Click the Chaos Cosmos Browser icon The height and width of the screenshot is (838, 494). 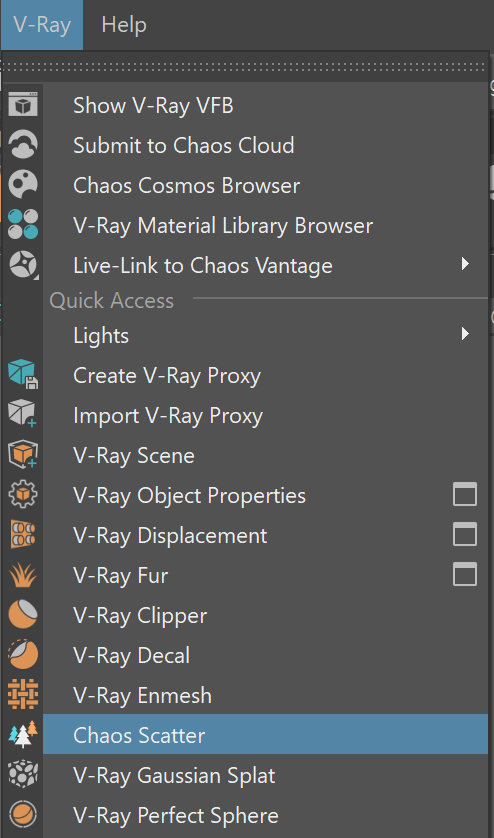(22, 184)
